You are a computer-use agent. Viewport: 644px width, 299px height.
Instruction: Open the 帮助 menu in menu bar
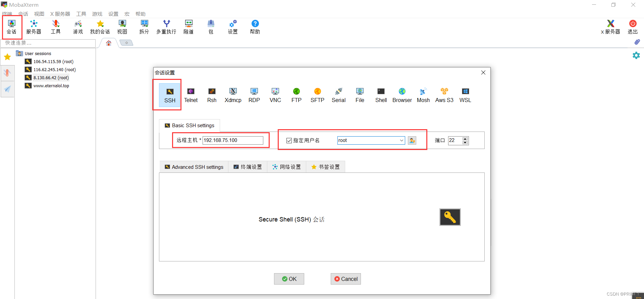[141, 14]
